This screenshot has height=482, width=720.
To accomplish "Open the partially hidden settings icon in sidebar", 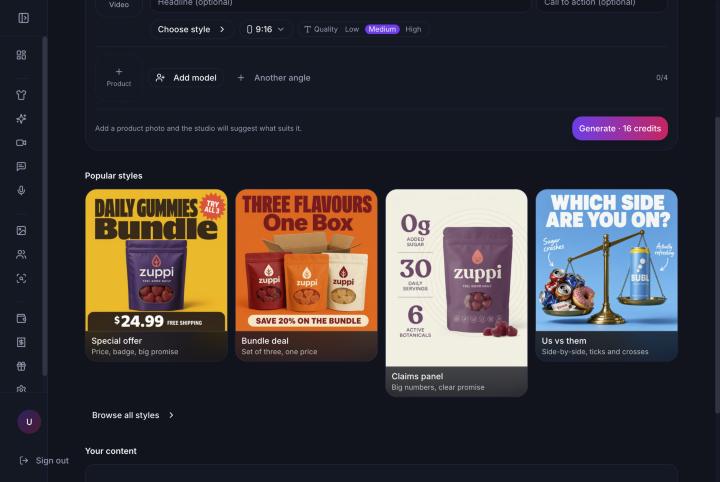I will [21, 388].
